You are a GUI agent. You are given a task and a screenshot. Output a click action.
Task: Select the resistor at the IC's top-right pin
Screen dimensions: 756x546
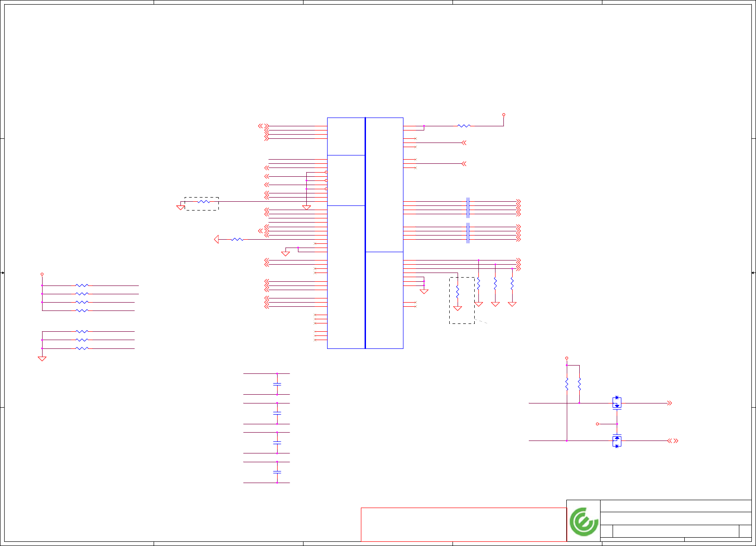(464, 126)
